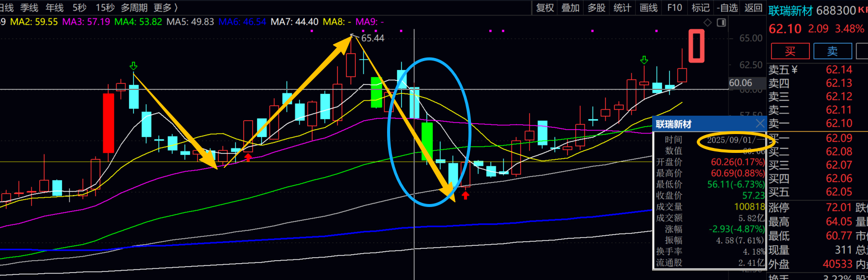
Task: Click the 60.06 price axis marker
Action: tap(740, 83)
